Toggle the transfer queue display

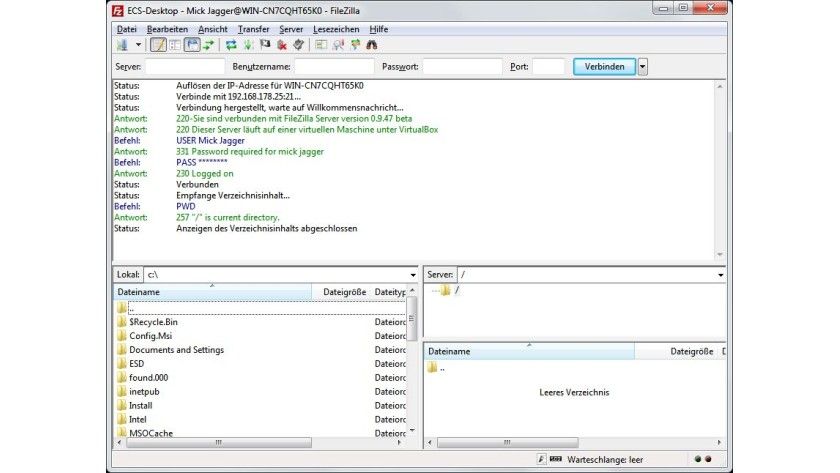click(209, 45)
